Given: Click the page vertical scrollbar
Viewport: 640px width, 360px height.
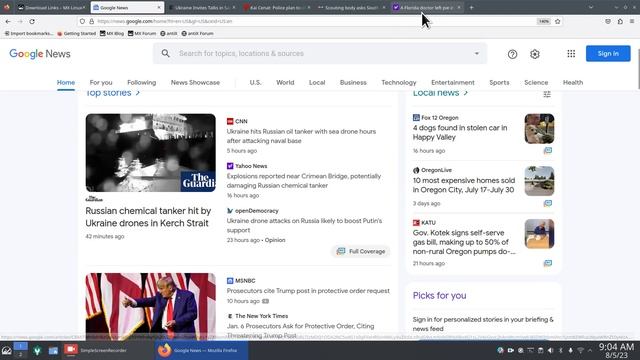Looking at the screenshot, I should (x=638, y=69).
